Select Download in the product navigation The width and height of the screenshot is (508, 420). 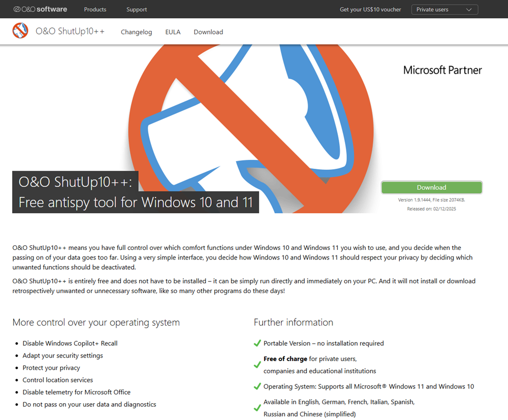coord(208,32)
